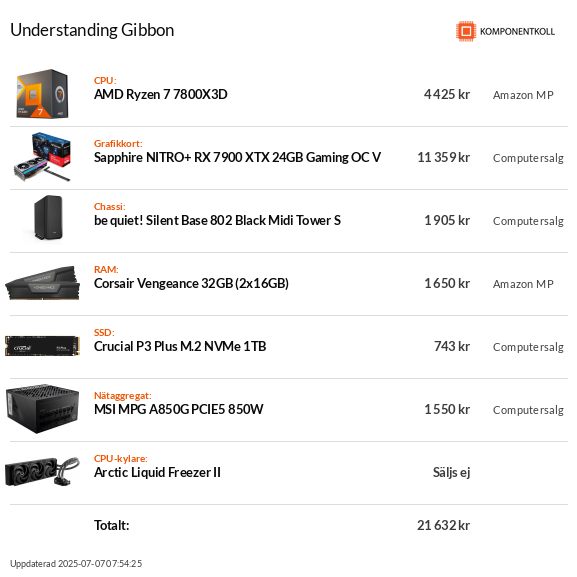This screenshot has height=577, width=577.
Task: Select the Arctic Liquid Freezer cooler image
Action: point(42,471)
